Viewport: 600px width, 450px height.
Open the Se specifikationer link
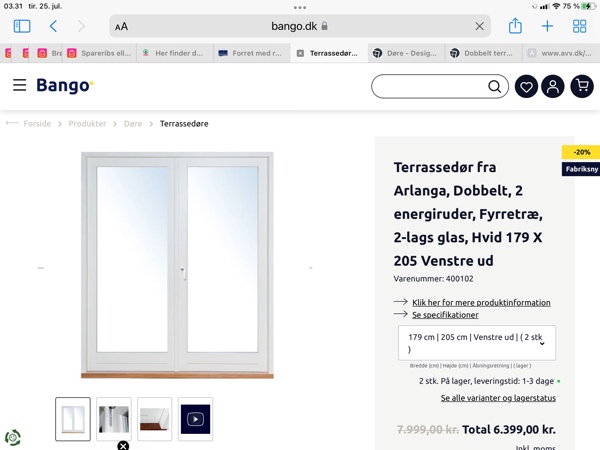point(445,315)
